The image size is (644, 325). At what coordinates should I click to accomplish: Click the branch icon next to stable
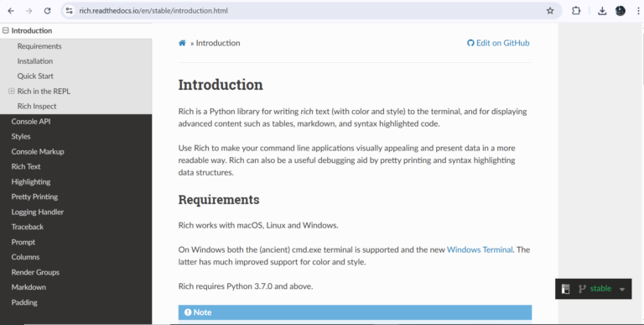coord(582,289)
